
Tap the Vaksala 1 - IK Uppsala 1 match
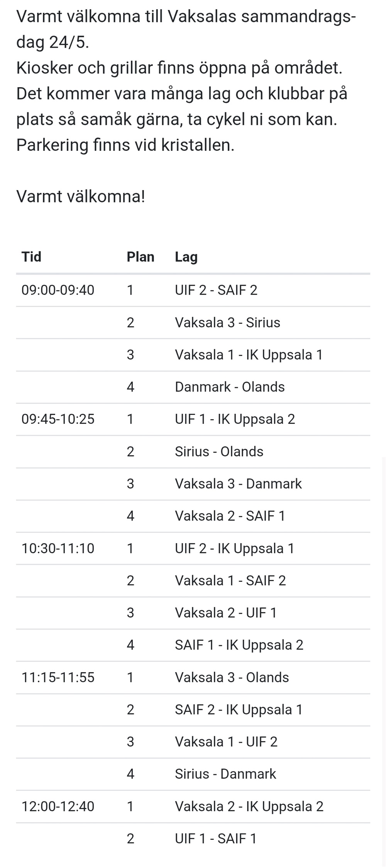pos(249,355)
